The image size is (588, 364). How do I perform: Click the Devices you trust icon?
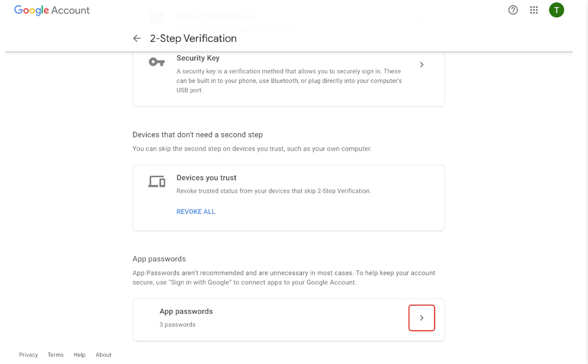pos(157,182)
